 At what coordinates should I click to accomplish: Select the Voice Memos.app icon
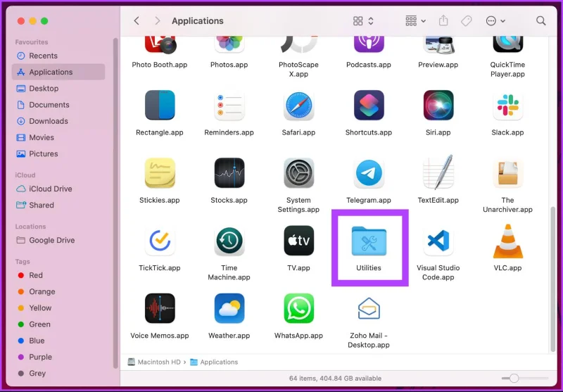pos(160,308)
